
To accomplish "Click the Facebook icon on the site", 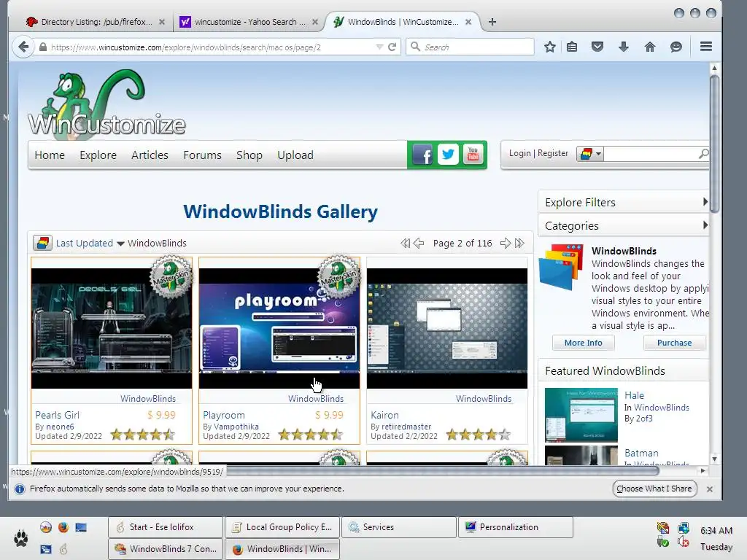I will click(422, 155).
